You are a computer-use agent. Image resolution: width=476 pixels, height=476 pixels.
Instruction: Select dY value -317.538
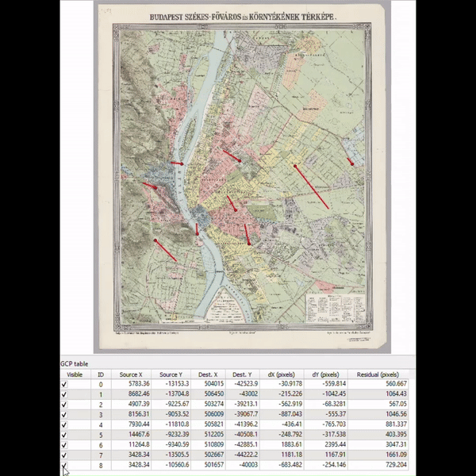click(334, 435)
